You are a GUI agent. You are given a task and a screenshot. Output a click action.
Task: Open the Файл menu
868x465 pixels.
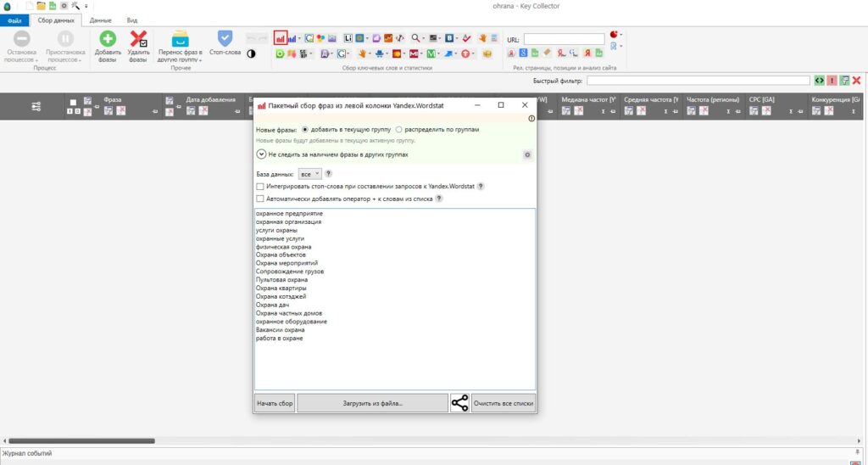[x=14, y=20]
